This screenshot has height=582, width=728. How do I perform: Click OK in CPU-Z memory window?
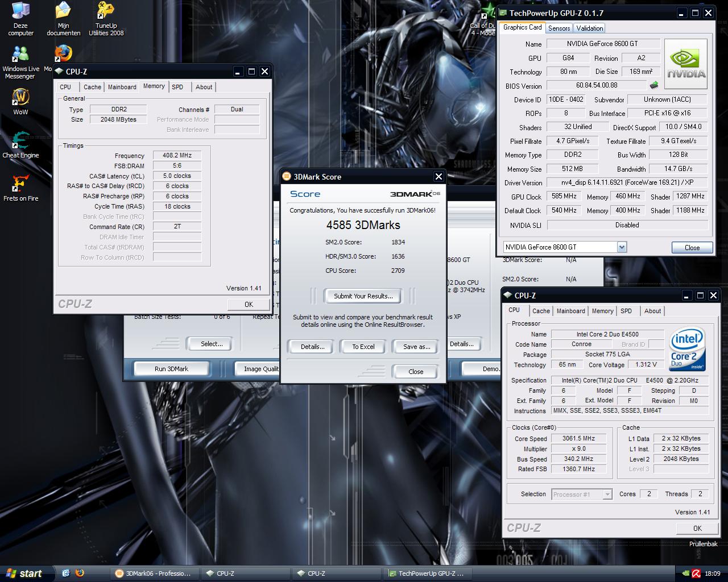[249, 305]
